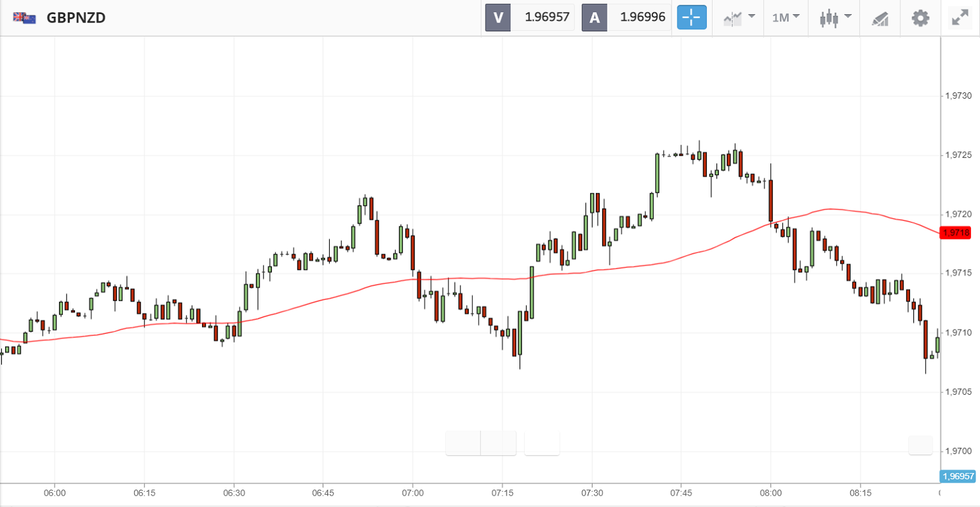
Task: Click the red 1,9718 indicator price tag
Action: click(956, 233)
